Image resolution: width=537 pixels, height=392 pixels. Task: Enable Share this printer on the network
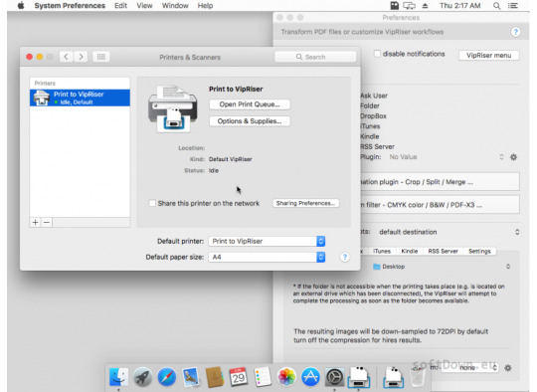point(152,203)
